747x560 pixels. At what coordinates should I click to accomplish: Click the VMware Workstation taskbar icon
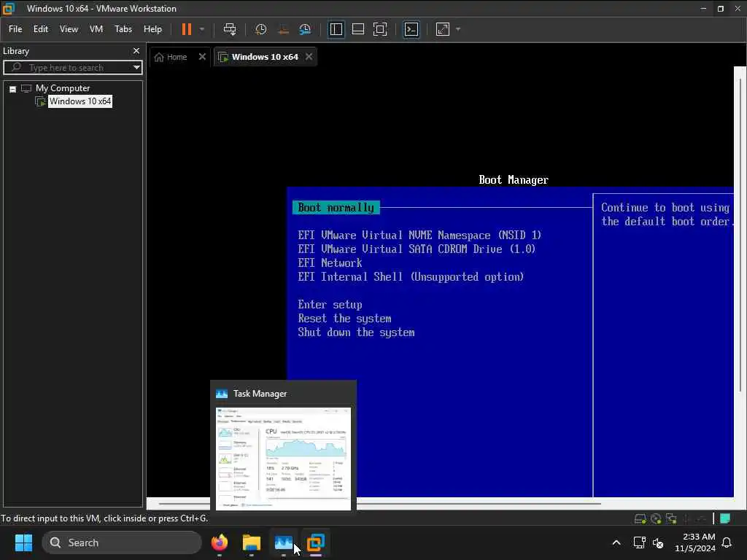[315, 542]
